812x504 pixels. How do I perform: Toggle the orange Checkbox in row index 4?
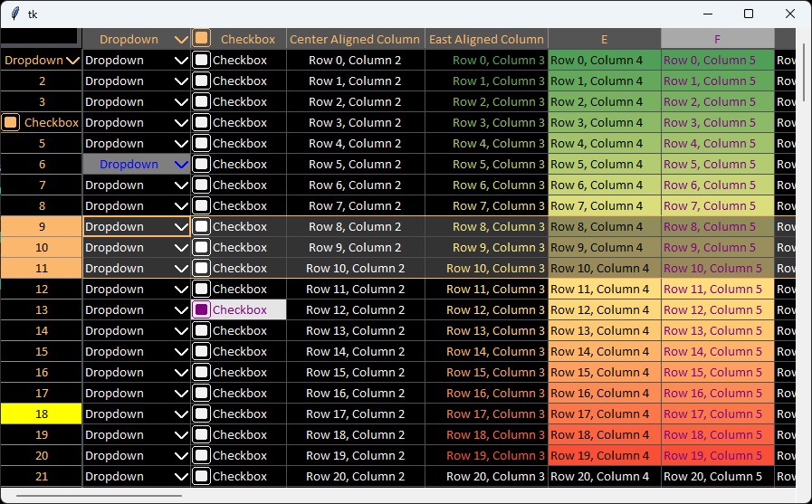click(x=11, y=123)
